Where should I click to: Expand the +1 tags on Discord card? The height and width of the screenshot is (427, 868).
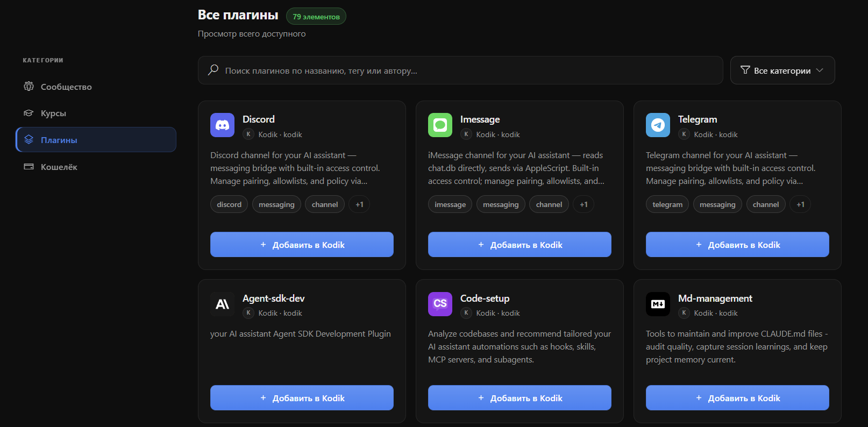(359, 204)
